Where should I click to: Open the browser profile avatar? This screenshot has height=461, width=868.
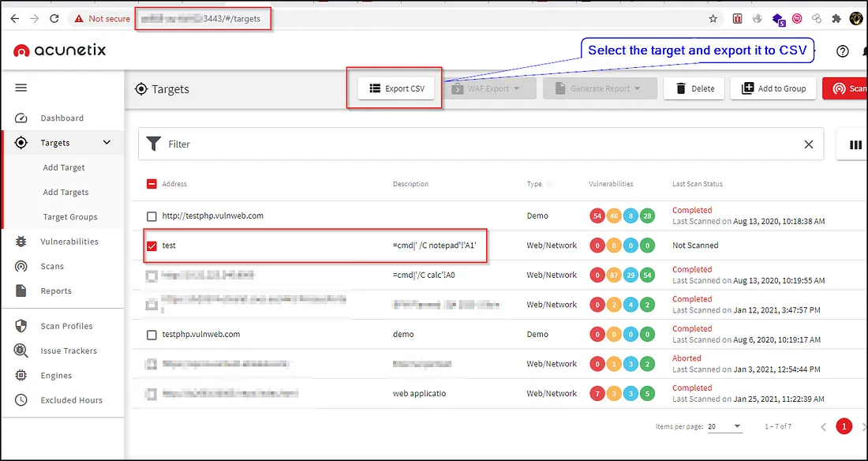pyautogui.click(x=856, y=18)
